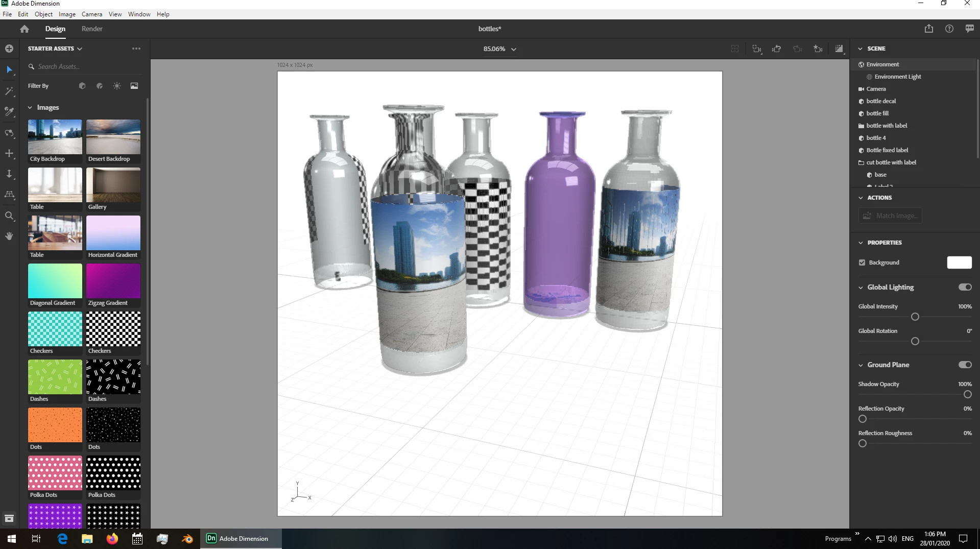Open the Share export icon

click(929, 29)
